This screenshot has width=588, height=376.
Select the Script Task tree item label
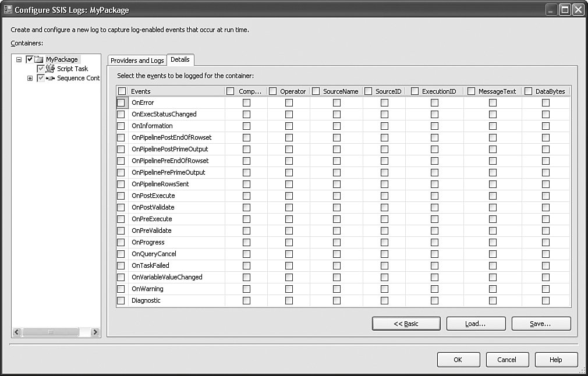(x=72, y=69)
